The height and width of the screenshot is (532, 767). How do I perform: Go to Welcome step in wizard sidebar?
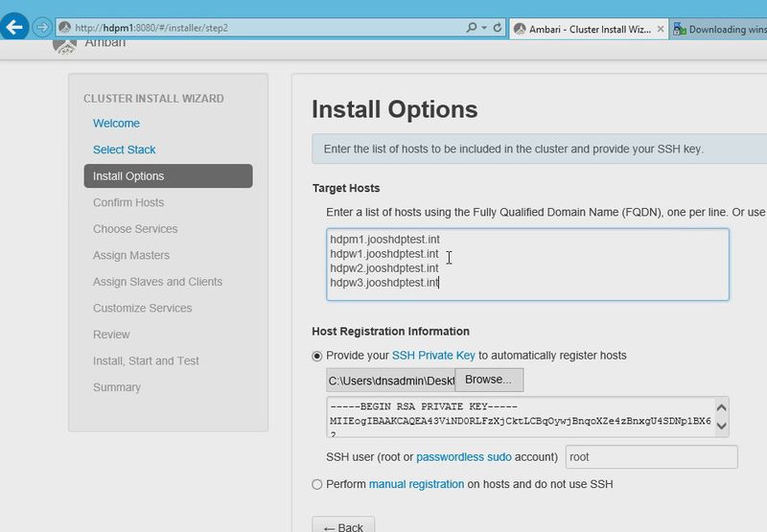click(116, 124)
